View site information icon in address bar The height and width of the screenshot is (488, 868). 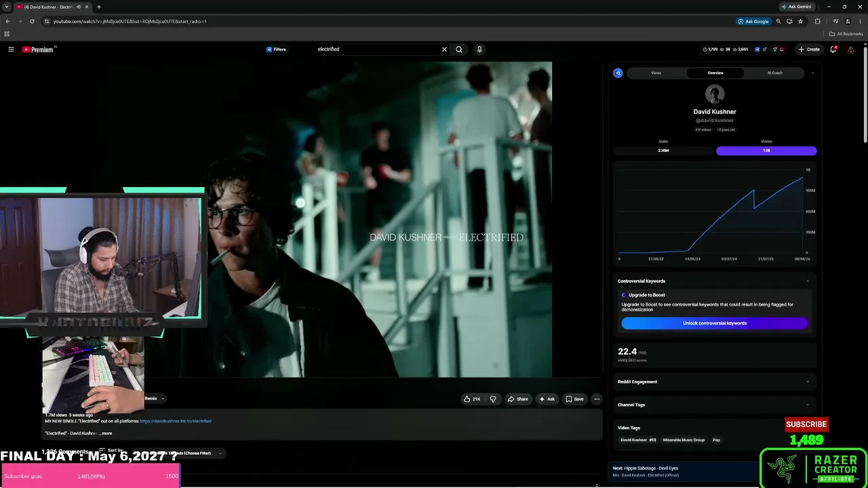tap(47, 21)
